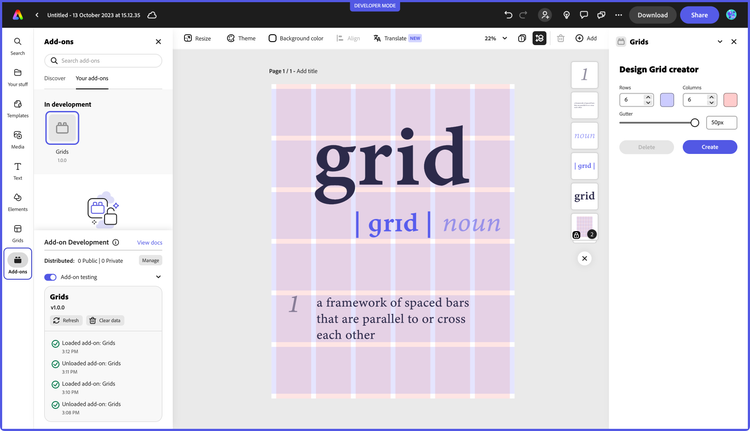The height and width of the screenshot is (431, 750).
Task: Open the Media panel in sidebar
Action: tap(18, 138)
